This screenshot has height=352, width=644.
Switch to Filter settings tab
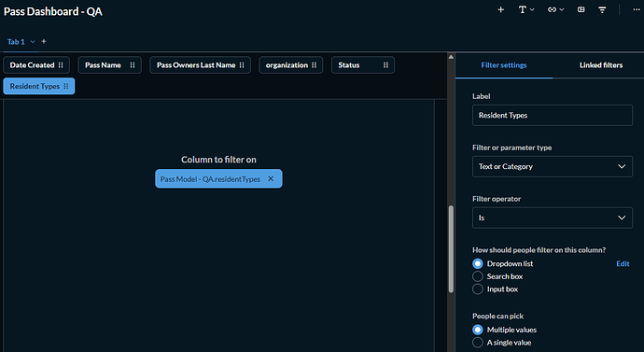pyautogui.click(x=504, y=65)
